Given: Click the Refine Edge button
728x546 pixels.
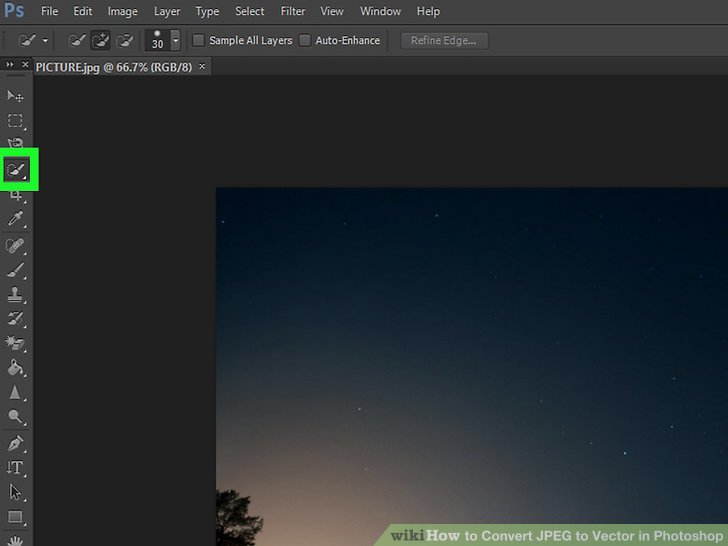Looking at the screenshot, I should [444, 41].
